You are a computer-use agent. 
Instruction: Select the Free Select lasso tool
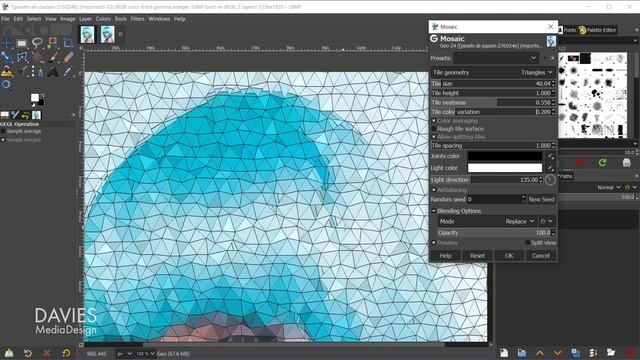37,43
